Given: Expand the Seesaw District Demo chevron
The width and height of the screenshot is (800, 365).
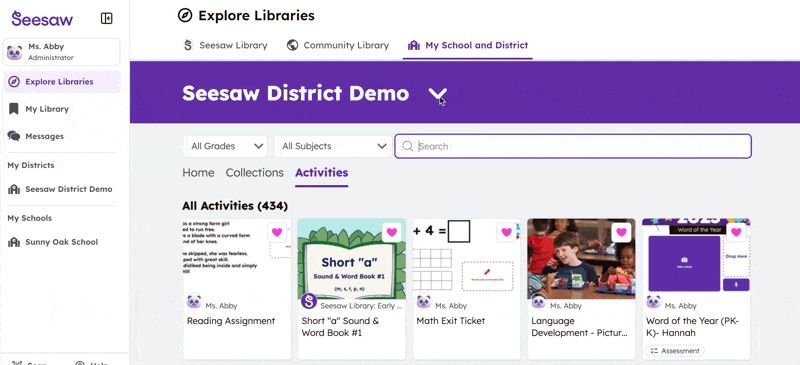Looking at the screenshot, I should click(437, 94).
